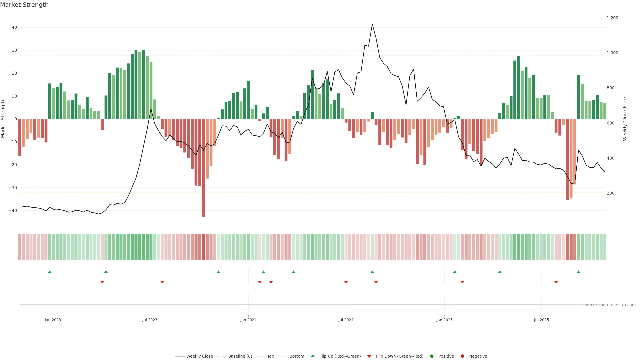Screen dimensions: 644x362
Task: Click green flip-up marker just after Jan 2025
Action: 455,272
